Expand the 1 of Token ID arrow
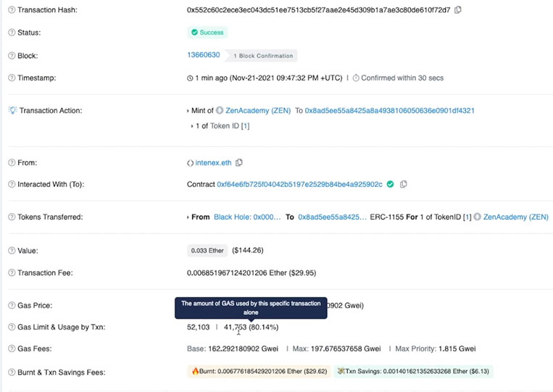This screenshot has height=392, width=553. pyautogui.click(x=192, y=126)
